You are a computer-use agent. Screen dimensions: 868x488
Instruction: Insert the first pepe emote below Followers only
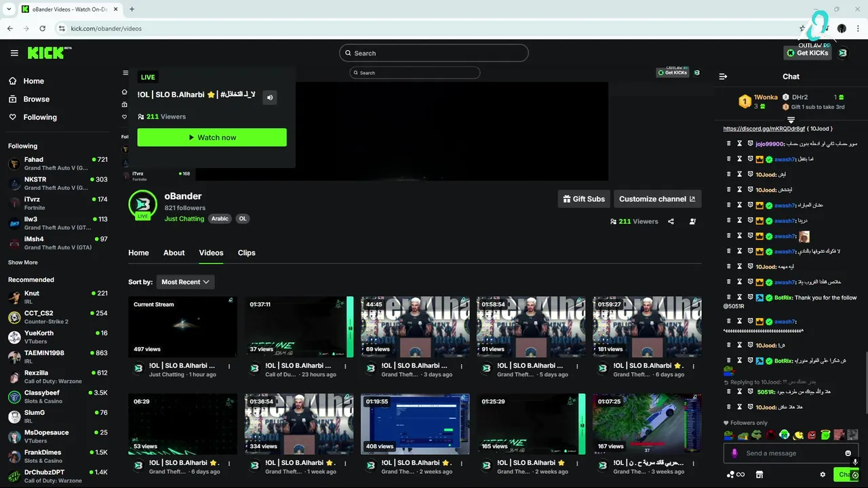729,435
